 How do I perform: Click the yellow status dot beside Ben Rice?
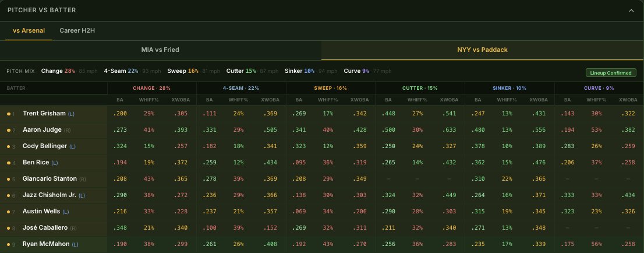point(9,163)
